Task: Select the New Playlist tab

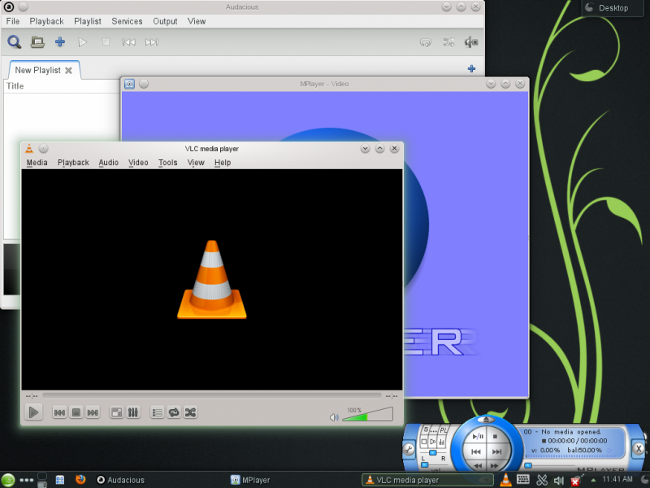Action: [x=37, y=70]
